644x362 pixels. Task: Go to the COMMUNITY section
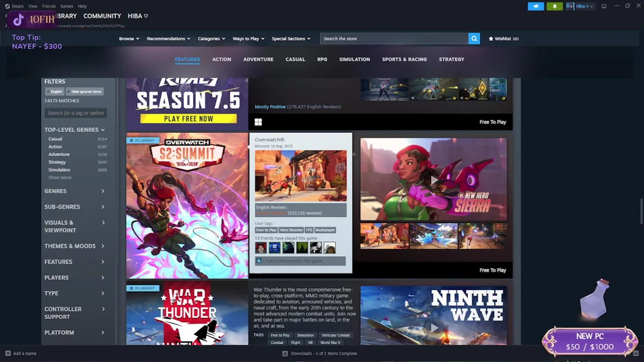(x=102, y=16)
